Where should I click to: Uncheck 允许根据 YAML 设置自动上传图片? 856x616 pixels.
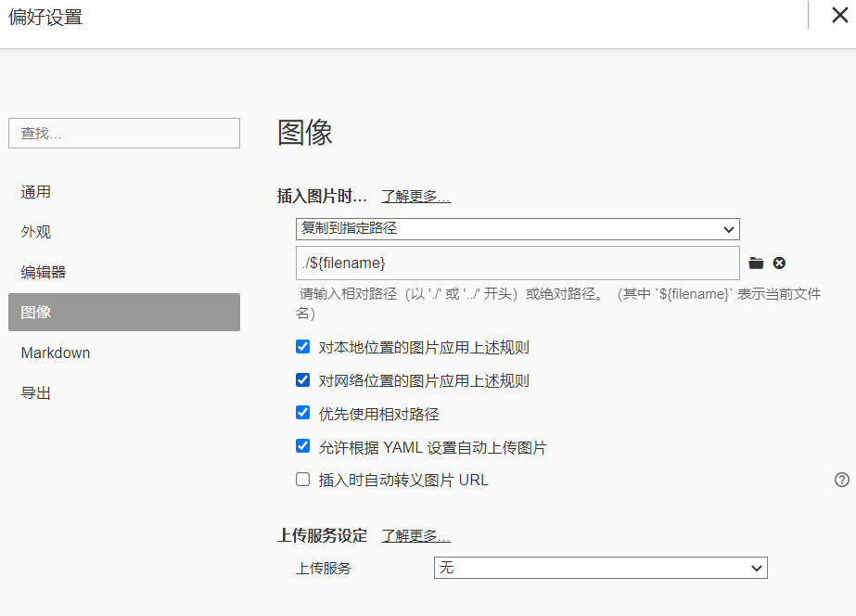(302, 446)
